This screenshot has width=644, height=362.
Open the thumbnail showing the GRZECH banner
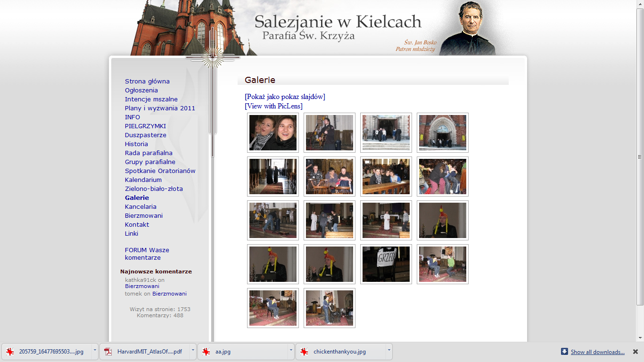click(386, 264)
